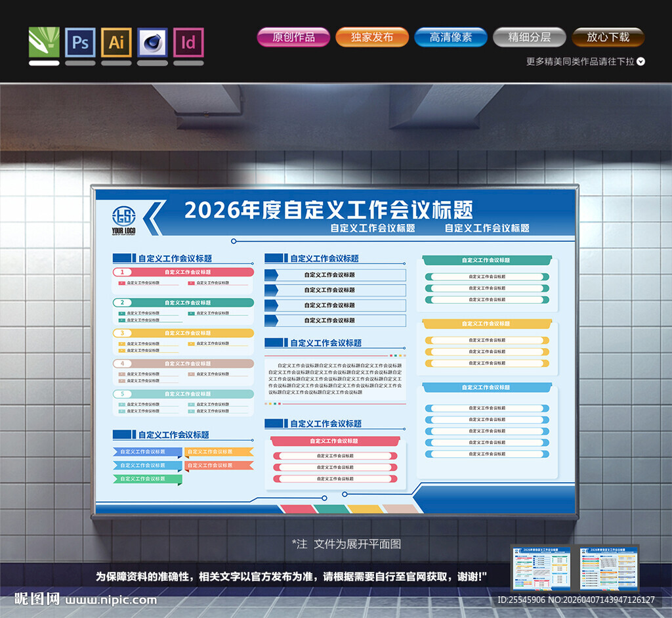Click the red numbered bar labeled 1

[x=183, y=272]
